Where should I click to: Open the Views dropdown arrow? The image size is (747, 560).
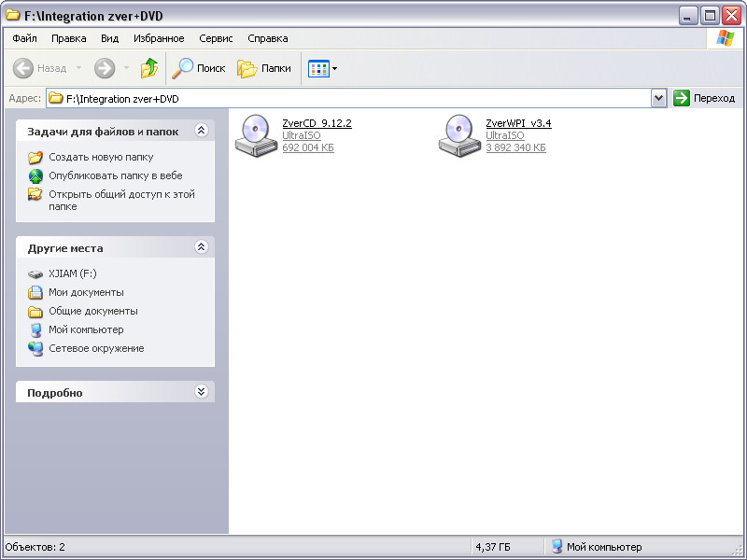(x=334, y=68)
